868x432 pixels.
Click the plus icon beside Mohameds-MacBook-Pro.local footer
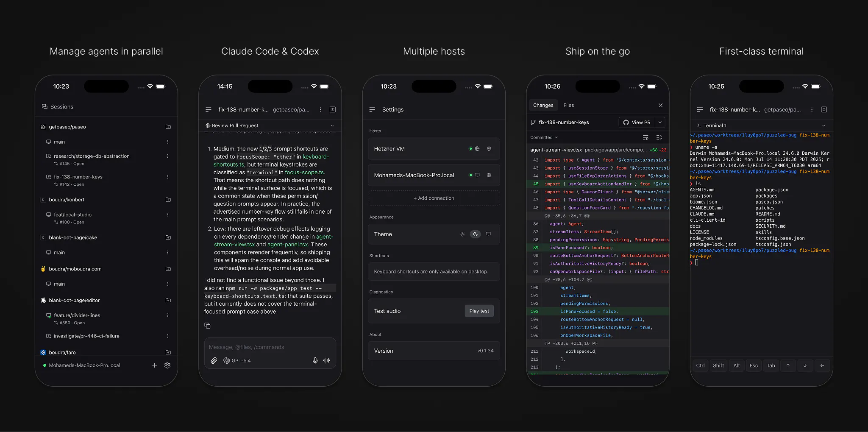point(155,365)
